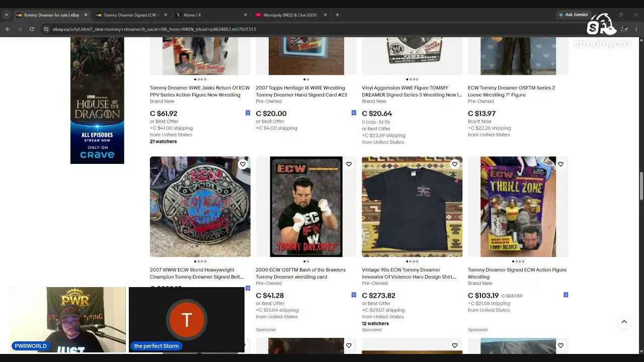Toggle heart on listing below Vintage 90s shirt

pyautogui.click(x=455, y=345)
